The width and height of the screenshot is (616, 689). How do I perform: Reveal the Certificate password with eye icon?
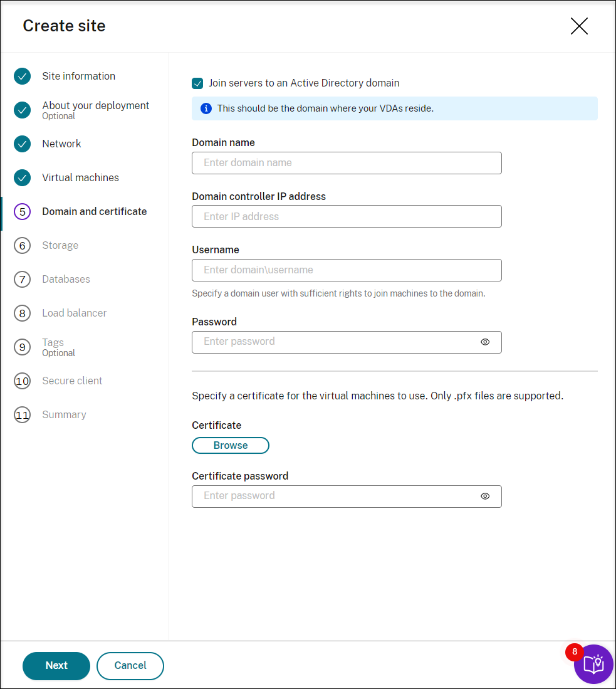485,497
